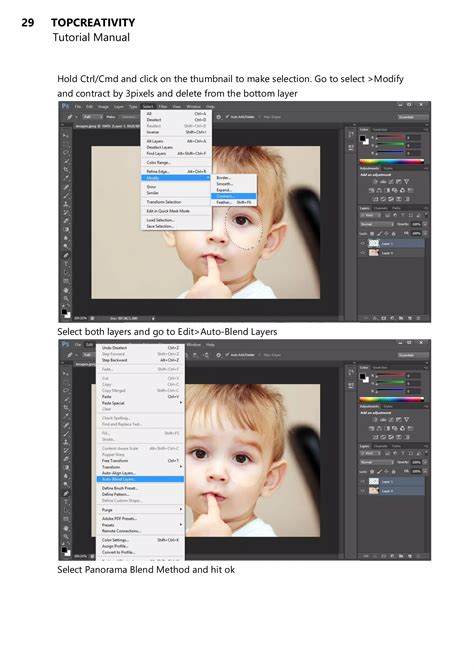Screen dimensions: 474x670
Task: Open Kind layer filter dropdown, Edit-menu screenshot
Action: [x=370, y=453]
